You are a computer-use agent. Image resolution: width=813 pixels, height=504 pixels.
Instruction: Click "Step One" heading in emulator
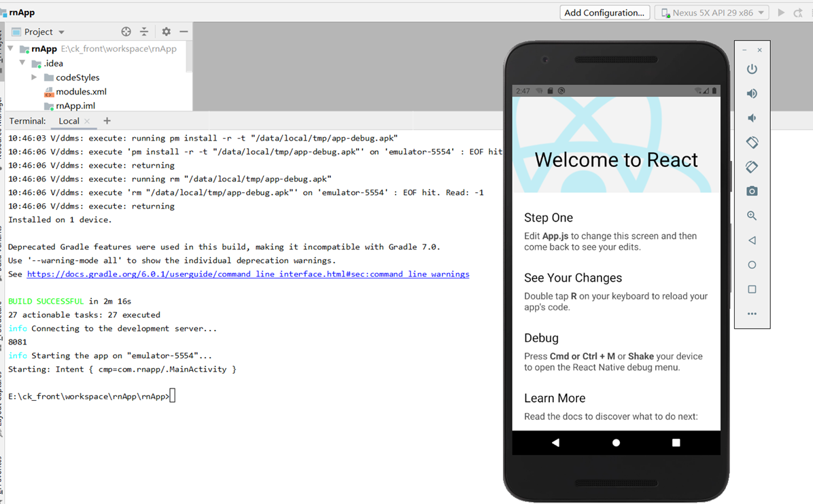point(549,217)
